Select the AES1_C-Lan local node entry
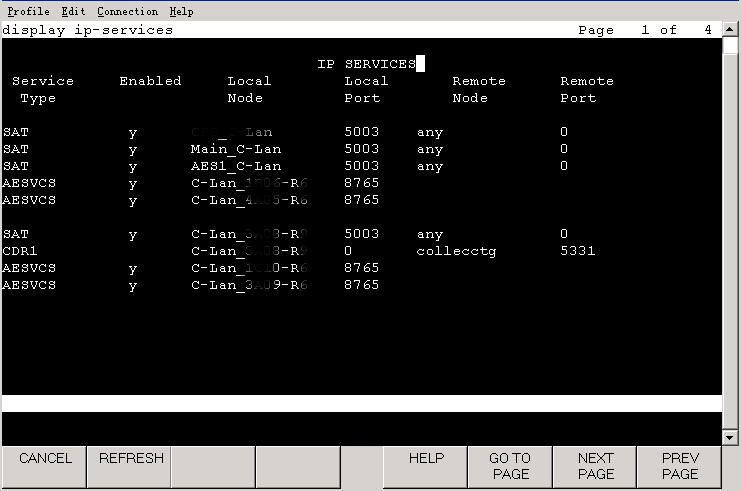741x491 pixels. pyautogui.click(x=236, y=166)
